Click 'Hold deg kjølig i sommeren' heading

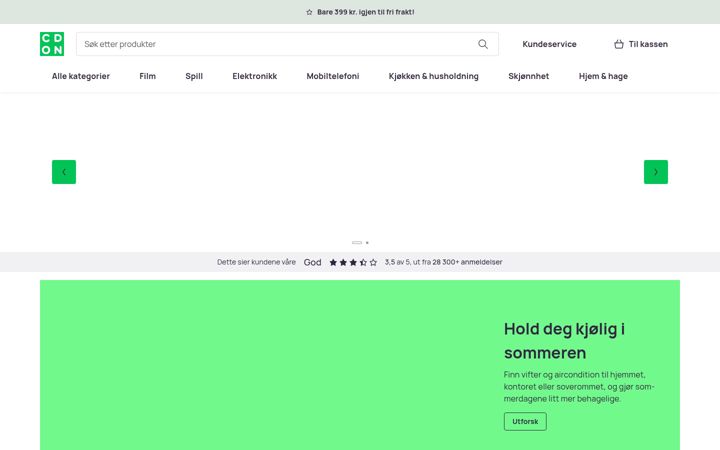pyautogui.click(x=564, y=341)
